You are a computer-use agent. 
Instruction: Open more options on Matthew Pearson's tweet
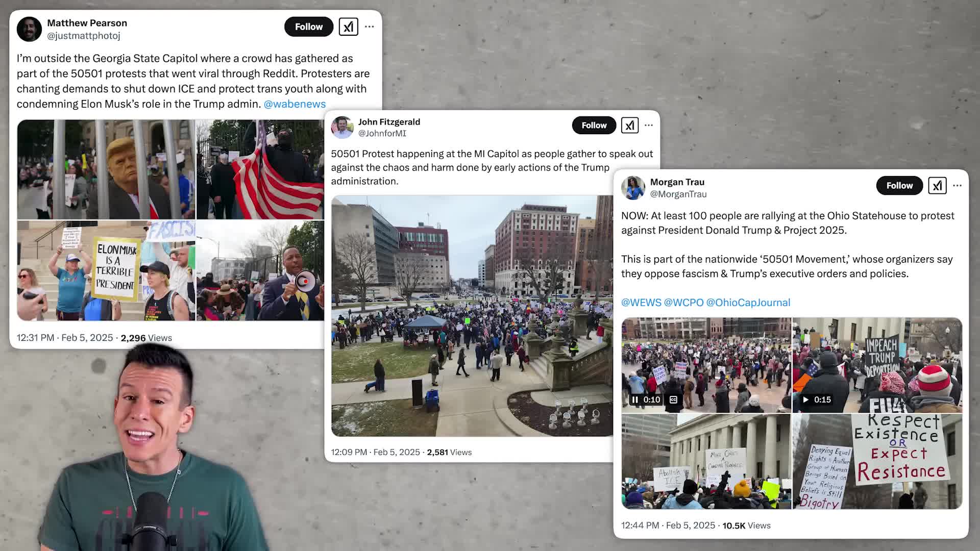pyautogui.click(x=370, y=27)
